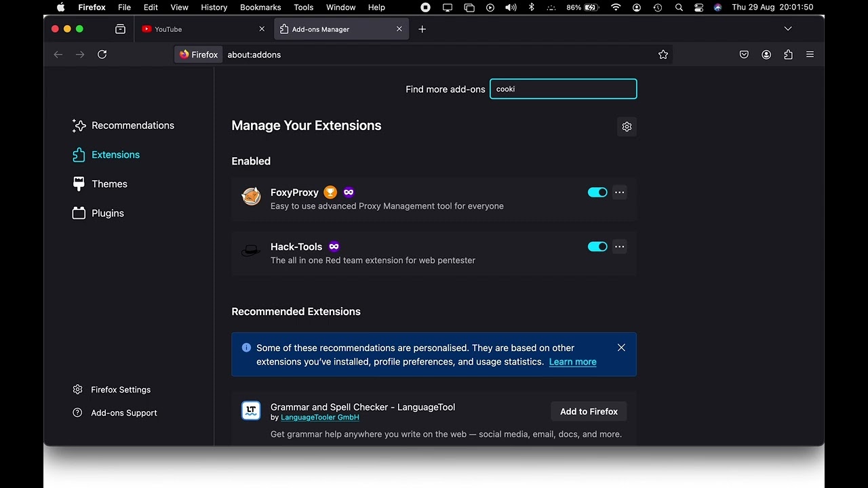Screen dimensions: 868x488
Task: Click the Firefox identity badge in the address bar
Action: [x=199, y=54]
